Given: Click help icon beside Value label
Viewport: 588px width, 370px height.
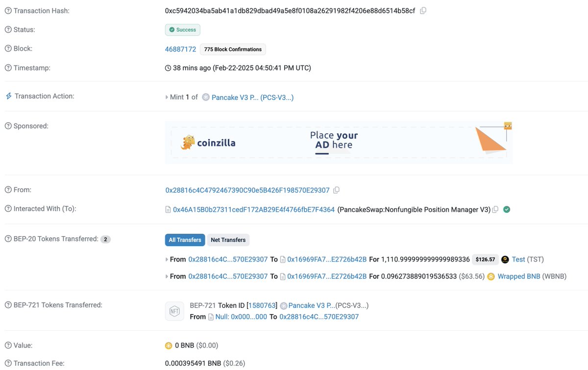Looking at the screenshot, I should click(8, 345).
